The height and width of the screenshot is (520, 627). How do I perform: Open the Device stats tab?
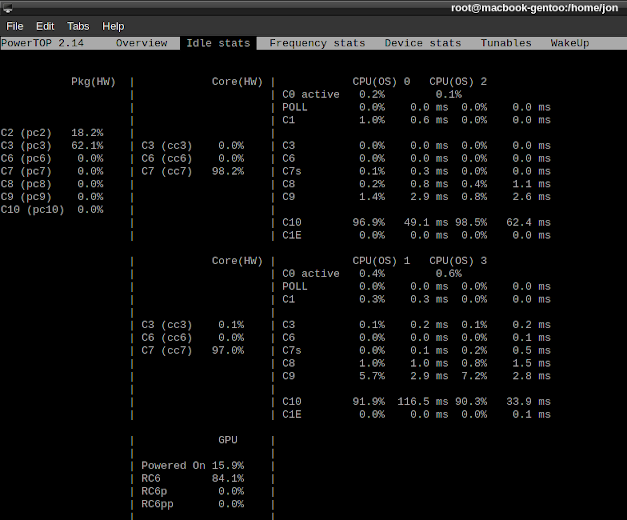(423, 43)
